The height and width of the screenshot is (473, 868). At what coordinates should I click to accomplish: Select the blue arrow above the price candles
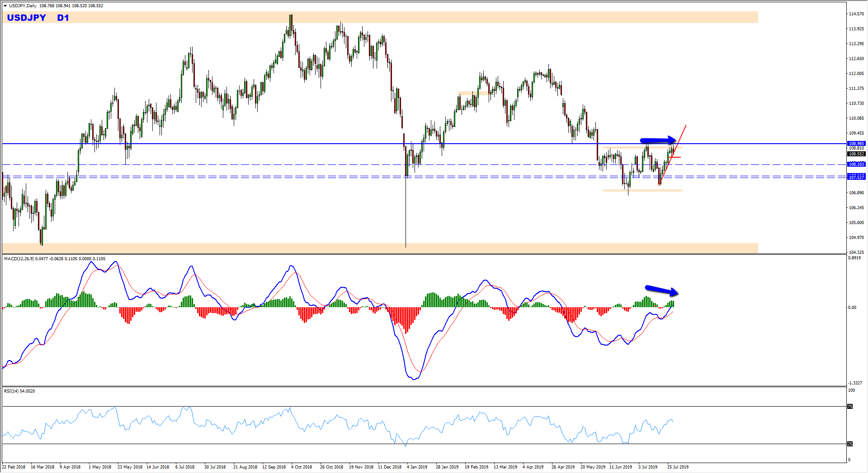[657, 140]
